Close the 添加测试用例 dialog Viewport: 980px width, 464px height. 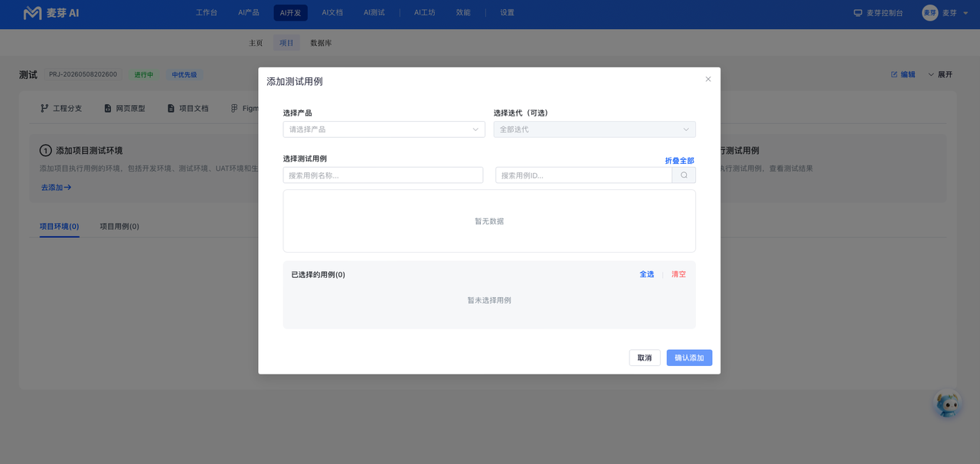point(708,79)
